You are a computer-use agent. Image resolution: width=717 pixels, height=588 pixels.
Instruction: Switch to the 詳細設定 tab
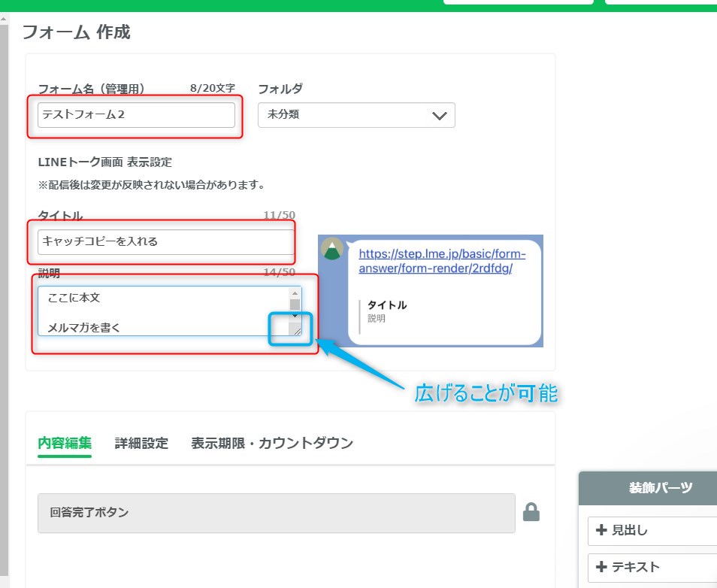click(x=141, y=443)
